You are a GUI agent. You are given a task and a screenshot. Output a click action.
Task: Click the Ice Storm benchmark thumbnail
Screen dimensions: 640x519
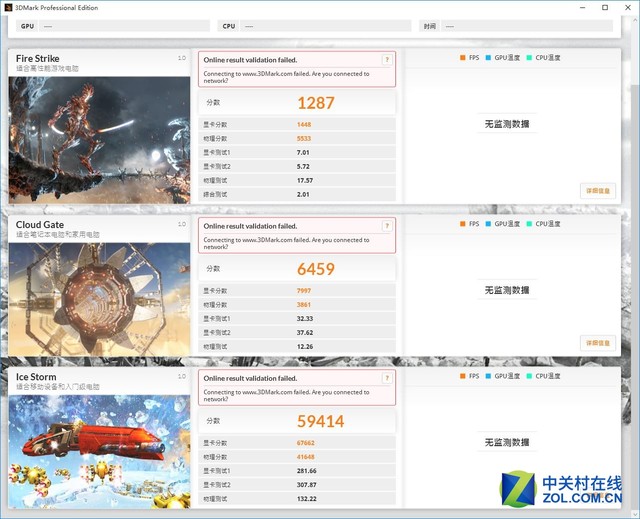pyautogui.click(x=99, y=451)
